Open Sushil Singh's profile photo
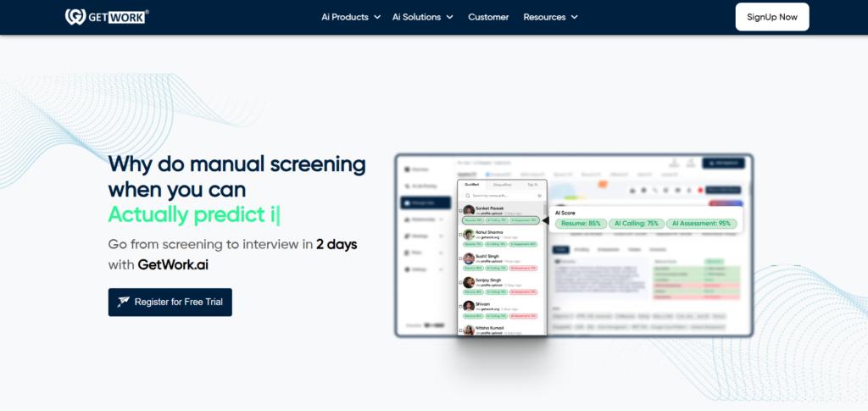This screenshot has width=868, height=411. click(x=469, y=258)
